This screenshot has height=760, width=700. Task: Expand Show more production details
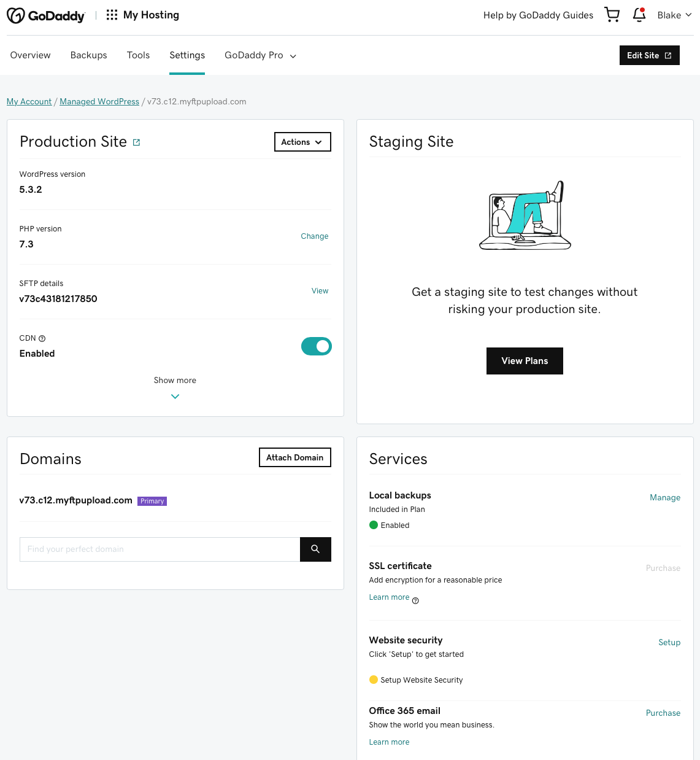tap(175, 387)
